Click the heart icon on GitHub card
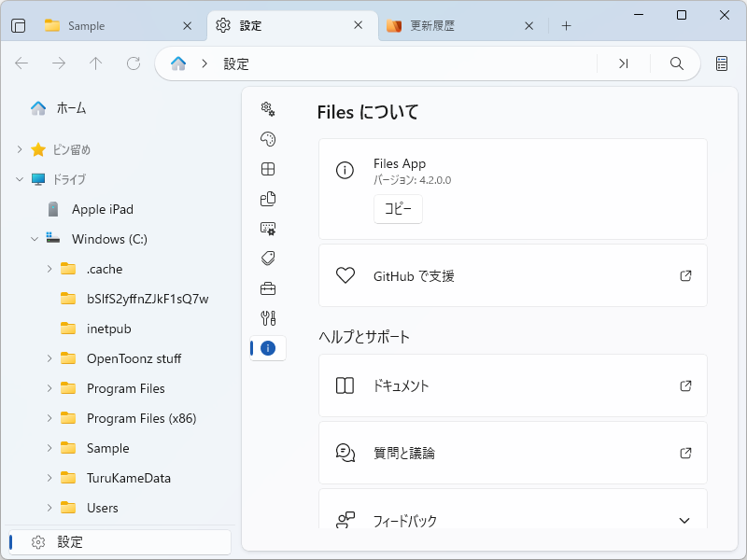Viewport: 747px width, 560px height. (345, 275)
